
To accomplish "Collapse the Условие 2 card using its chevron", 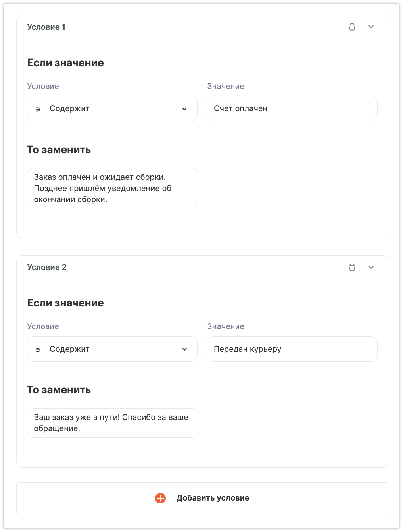I will tap(371, 267).
